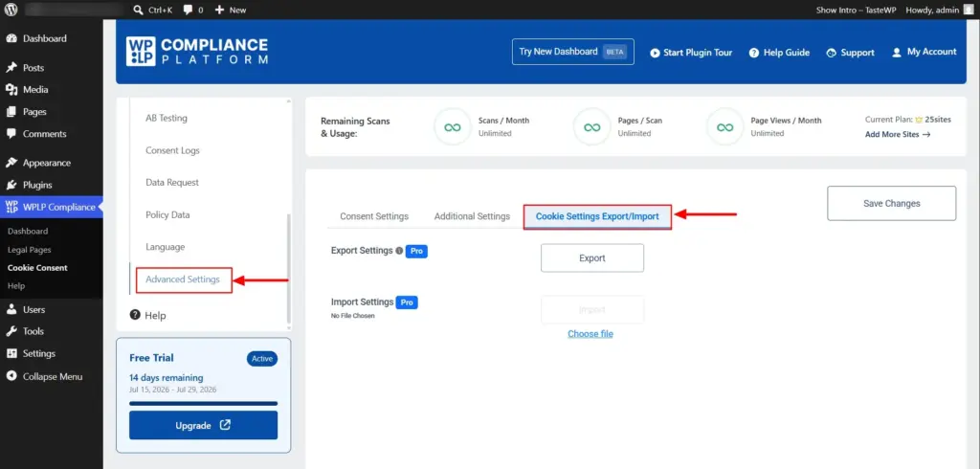Click Add More Sites link
Viewport: 980px width, 469px height.
898,134
